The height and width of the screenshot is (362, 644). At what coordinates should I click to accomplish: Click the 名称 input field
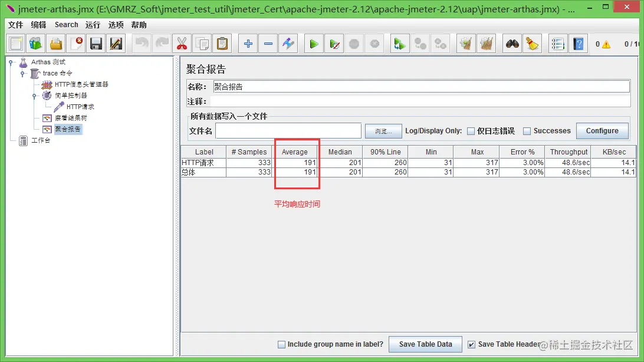click(x=421, y=87)
